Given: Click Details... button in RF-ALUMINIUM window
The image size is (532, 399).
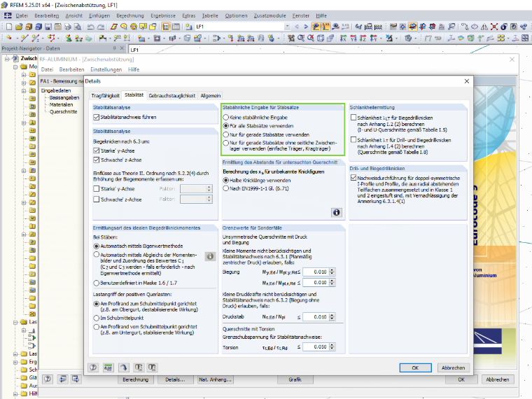Looking at the screenshot, I should pos(175,379).
